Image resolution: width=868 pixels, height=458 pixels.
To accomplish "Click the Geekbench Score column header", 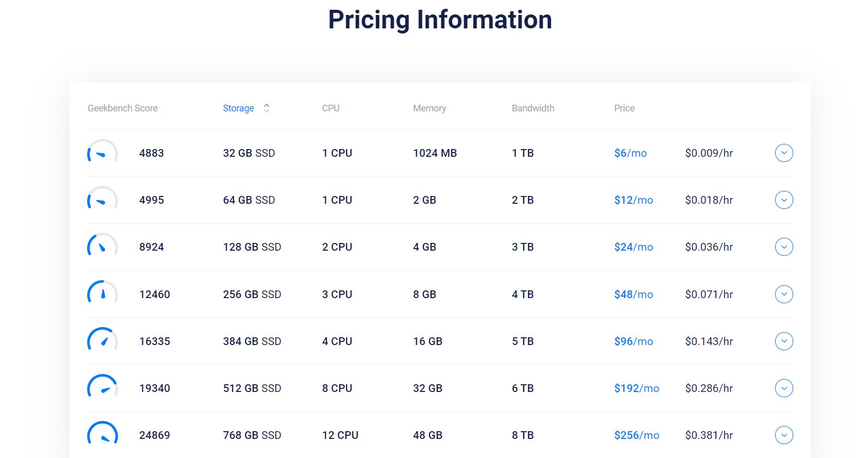I will (x=123, y=108).
